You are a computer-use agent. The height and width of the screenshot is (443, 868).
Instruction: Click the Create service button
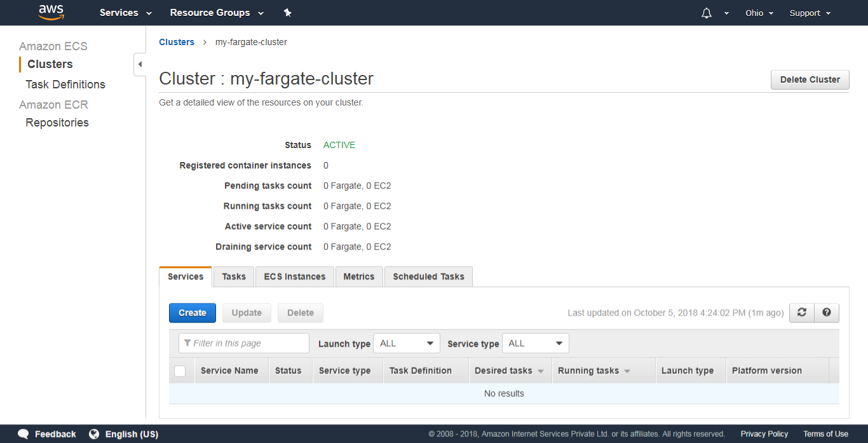pyautogui.click(x=193, y=313)
